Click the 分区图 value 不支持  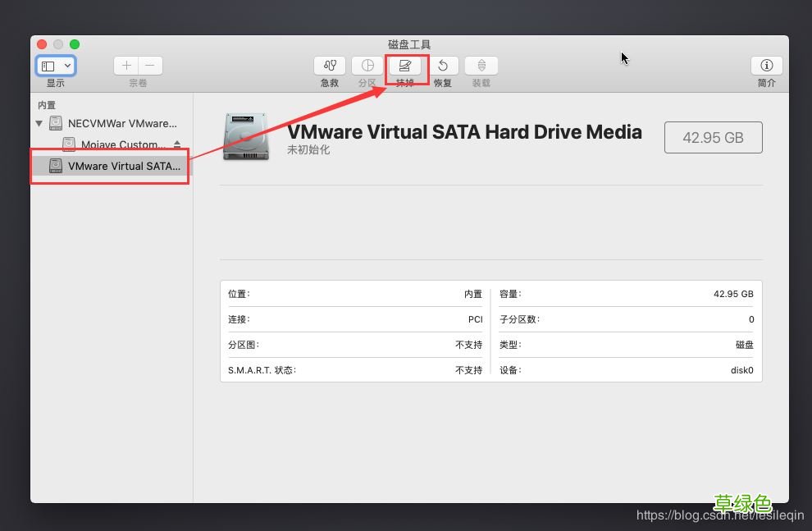pos(468,345)
